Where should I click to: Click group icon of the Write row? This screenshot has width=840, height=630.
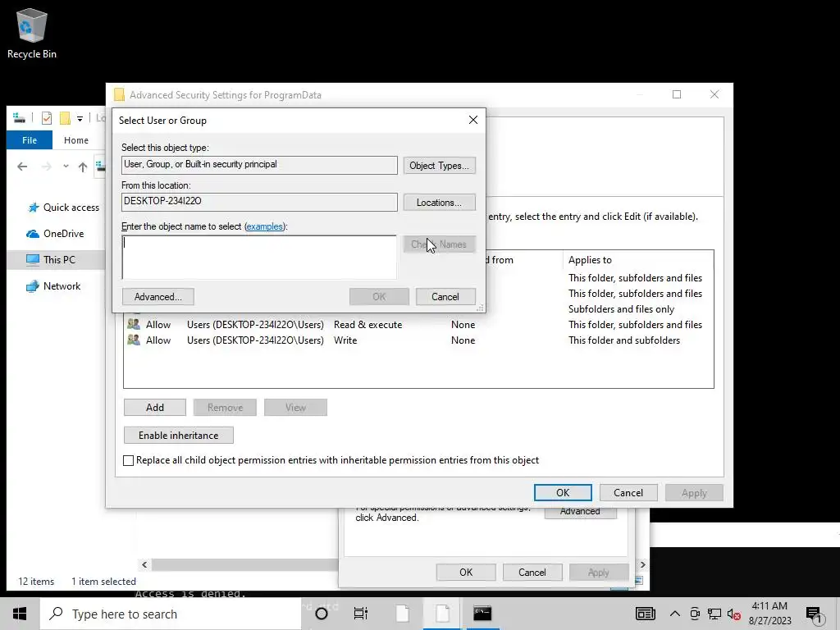pos(134,340)
